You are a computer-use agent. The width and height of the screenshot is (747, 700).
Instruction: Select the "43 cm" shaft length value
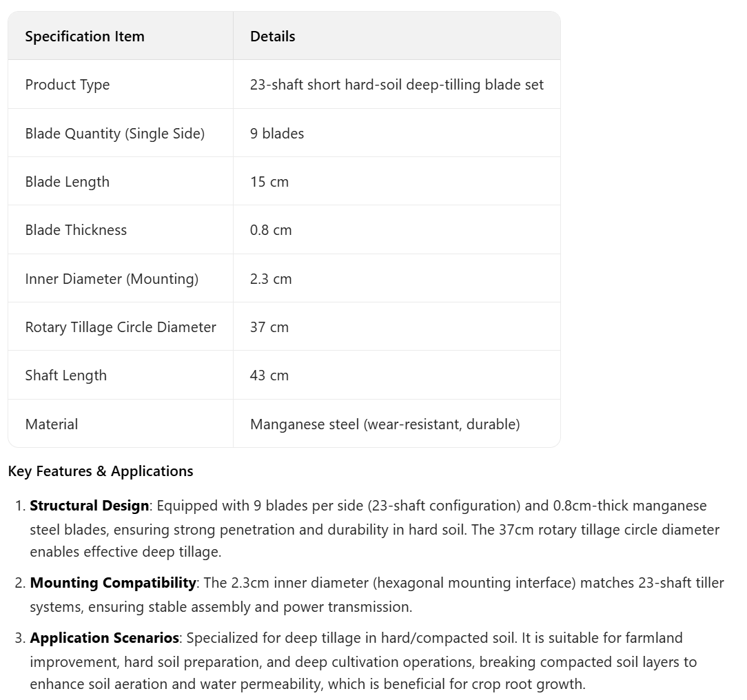(269, 375)
